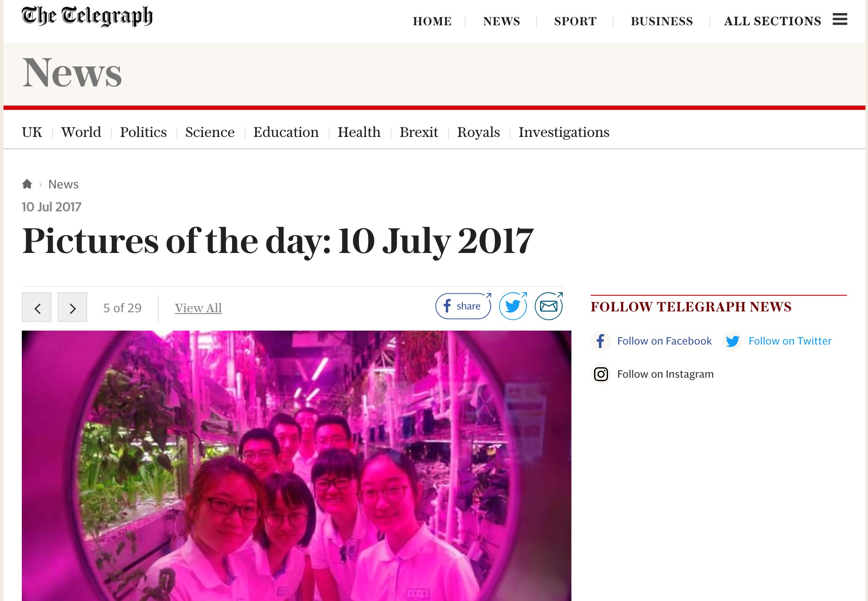This screenshot has width=868, height=601.
Task: Open the Business section
Action: 662,21
